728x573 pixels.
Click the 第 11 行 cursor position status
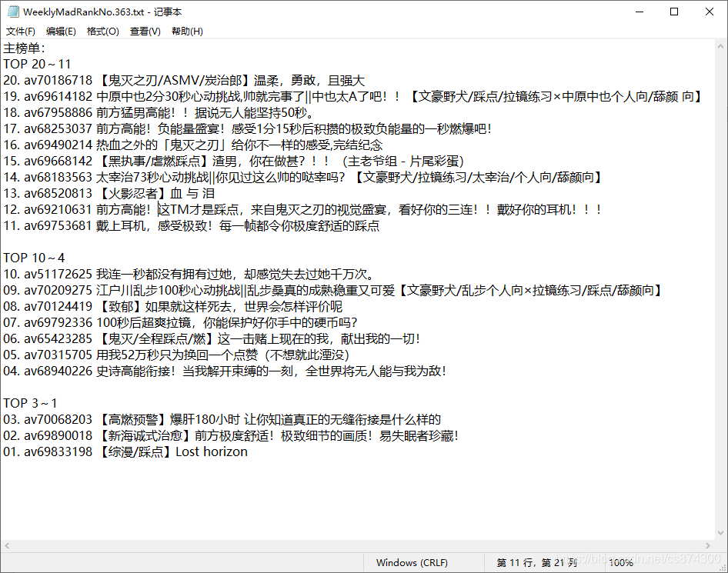[537, 562]
